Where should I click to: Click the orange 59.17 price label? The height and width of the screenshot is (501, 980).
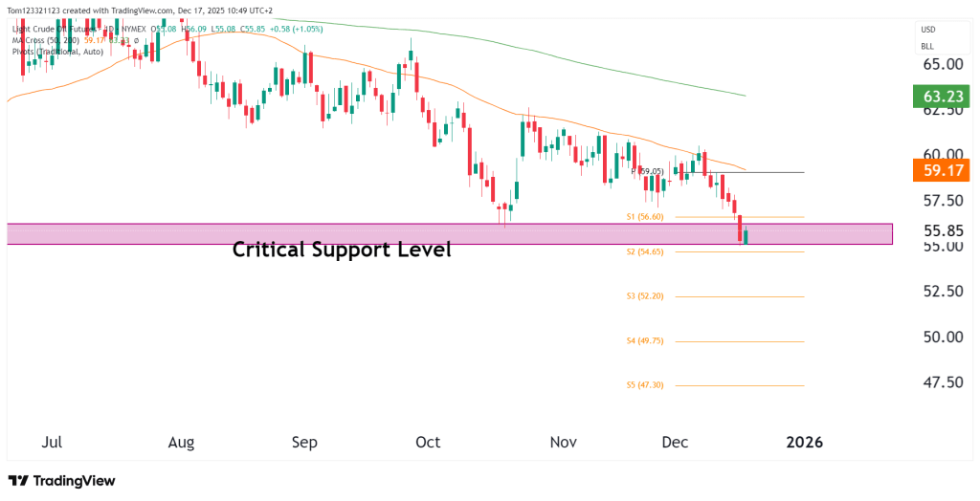click(943, 172)
